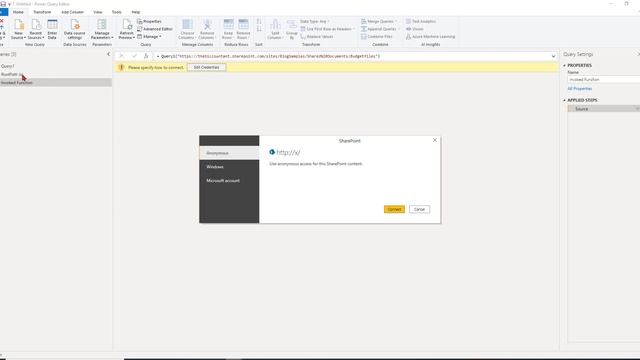Open the Tools ribbon tab
Image resolution: width=640 pixels, height=360 pixels.
pos(116,12)
